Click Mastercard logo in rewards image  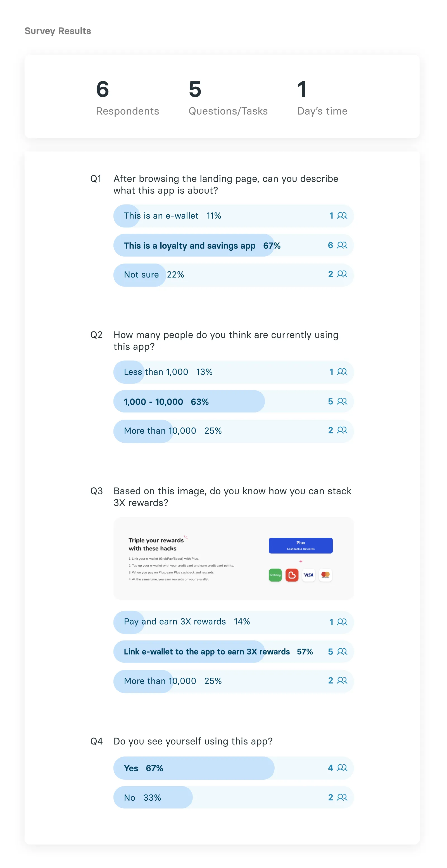coord(325,575)
